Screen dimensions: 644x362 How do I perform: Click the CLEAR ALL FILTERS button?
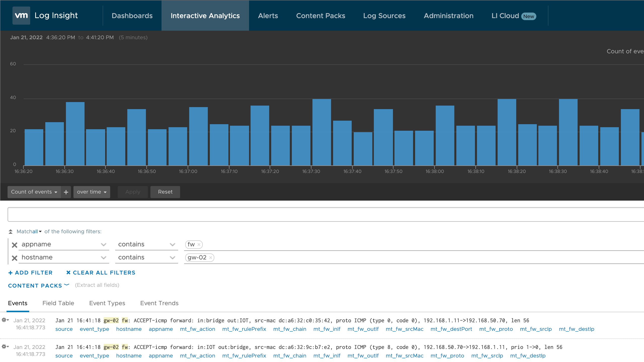point(101,272)
